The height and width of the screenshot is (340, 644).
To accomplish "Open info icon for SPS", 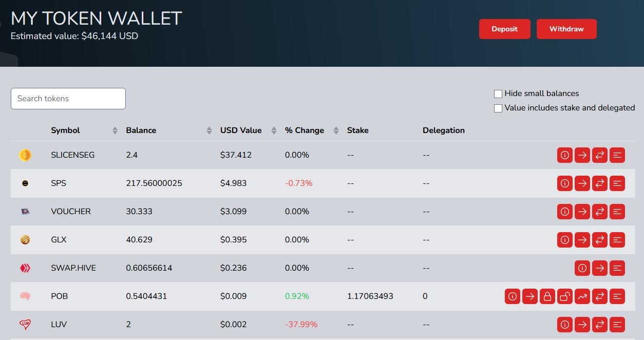I will tap(565, 183).
